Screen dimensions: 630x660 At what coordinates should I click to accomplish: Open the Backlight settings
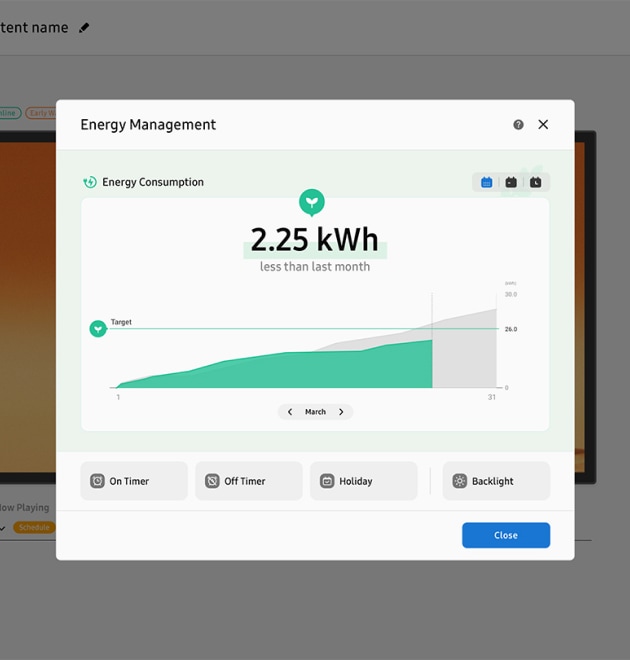(x=496, y=481)
